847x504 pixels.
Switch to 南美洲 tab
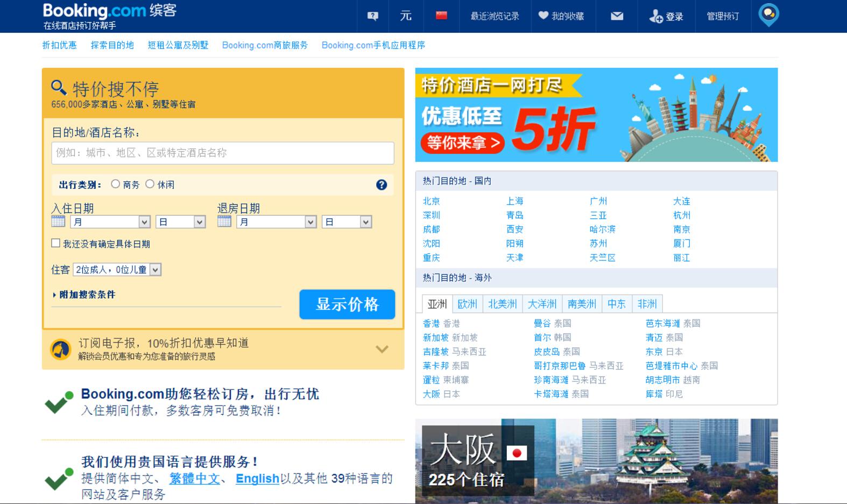pos(582,304)
